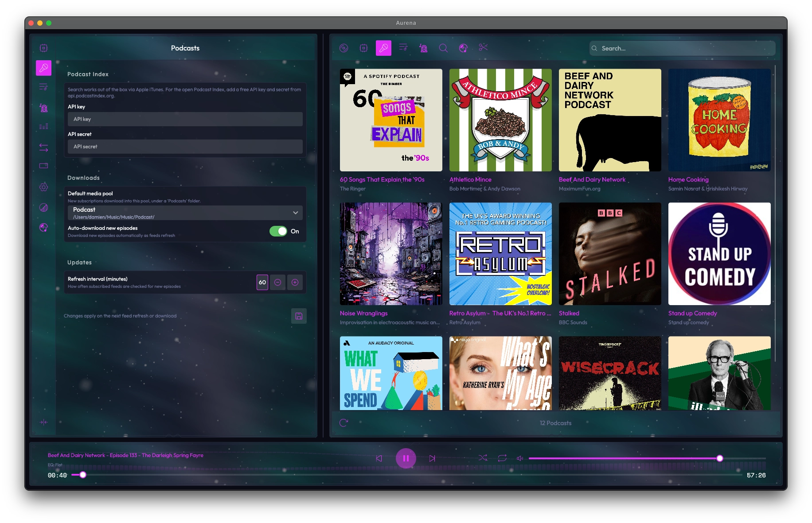812x523 pixels.
Task: Open Beef And Dairy Network cover art
Action: [x=610, y=120]
